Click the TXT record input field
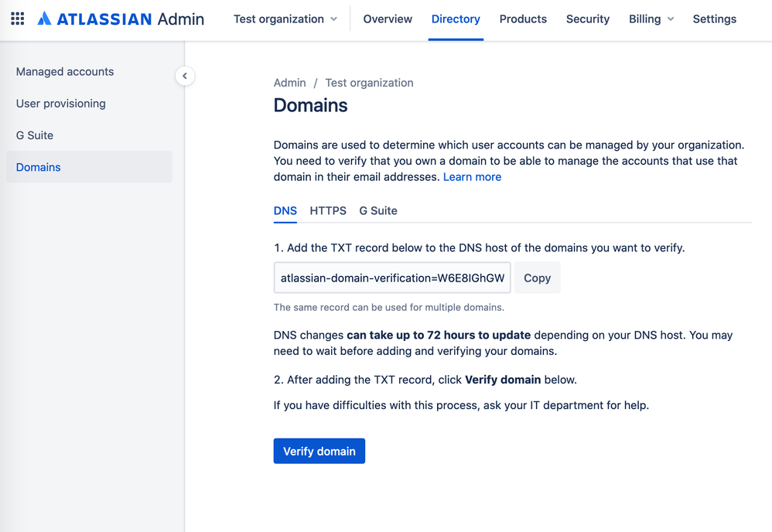 tap(392, 278)
